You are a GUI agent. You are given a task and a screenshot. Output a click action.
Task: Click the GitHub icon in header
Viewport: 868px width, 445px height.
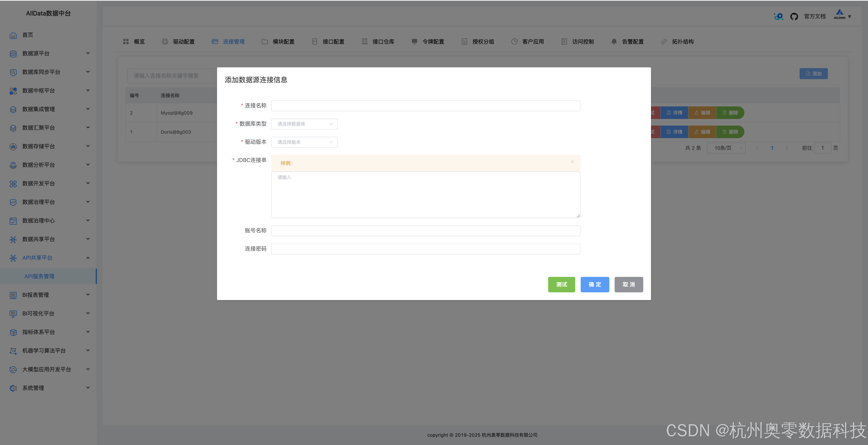point(794,16)
